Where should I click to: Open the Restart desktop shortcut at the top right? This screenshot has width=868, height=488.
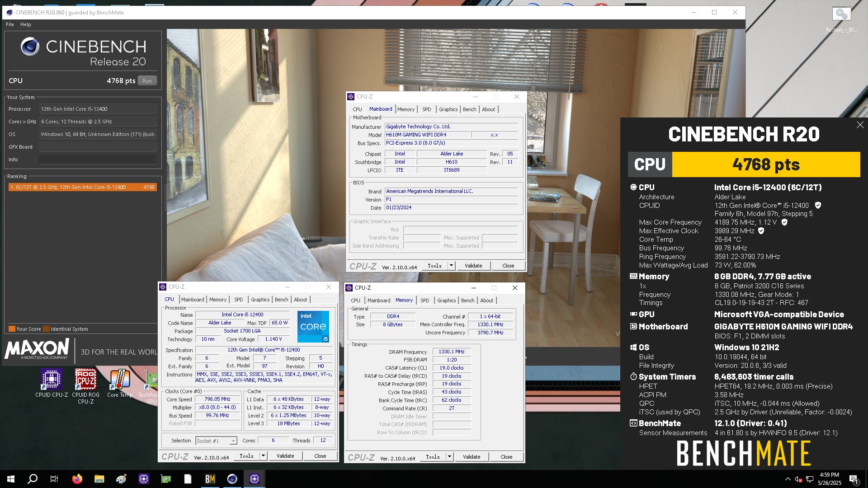point(841,19)
